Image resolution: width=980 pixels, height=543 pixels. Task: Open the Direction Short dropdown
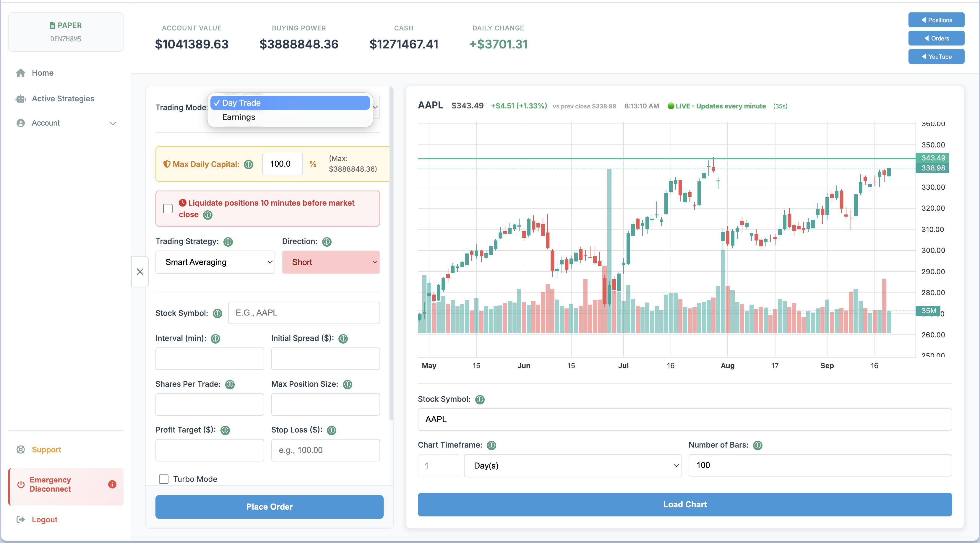tap(331, 262)
